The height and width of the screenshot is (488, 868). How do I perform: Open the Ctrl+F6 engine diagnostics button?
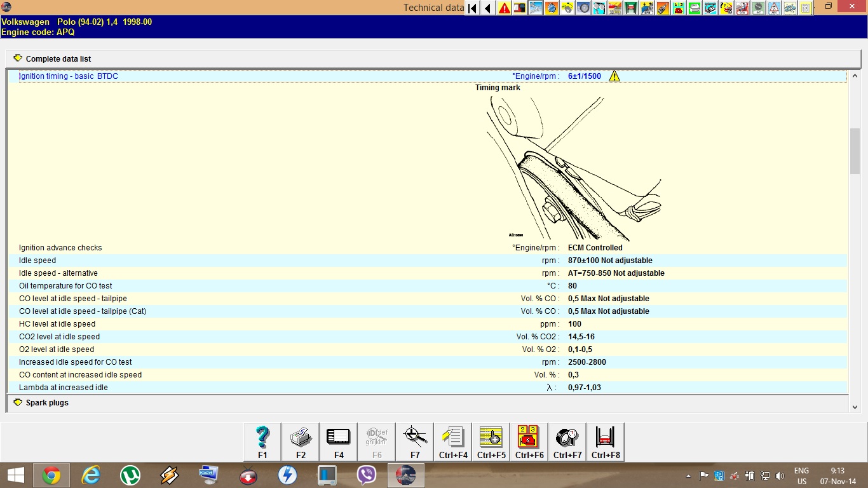pos(529,441)
